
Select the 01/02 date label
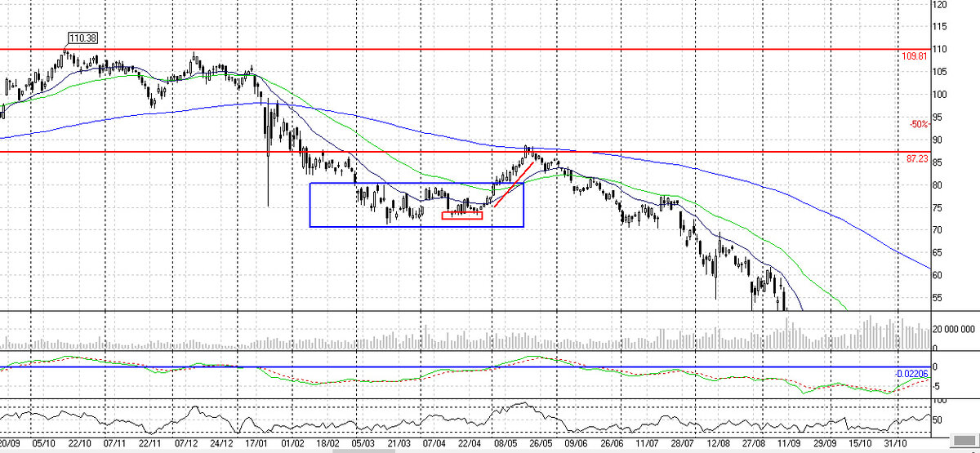tap(292, 444)
